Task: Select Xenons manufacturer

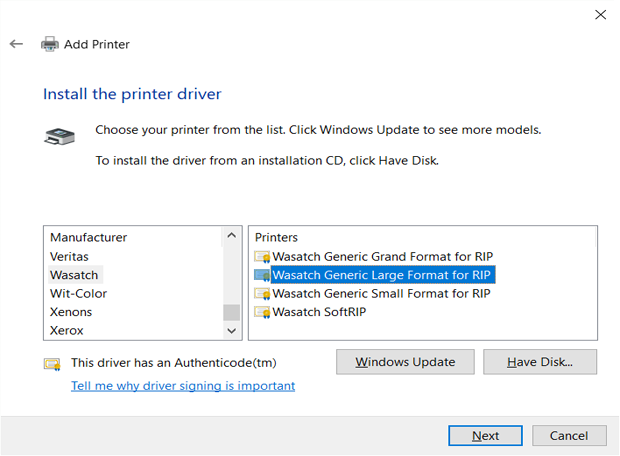Action: 71,312
